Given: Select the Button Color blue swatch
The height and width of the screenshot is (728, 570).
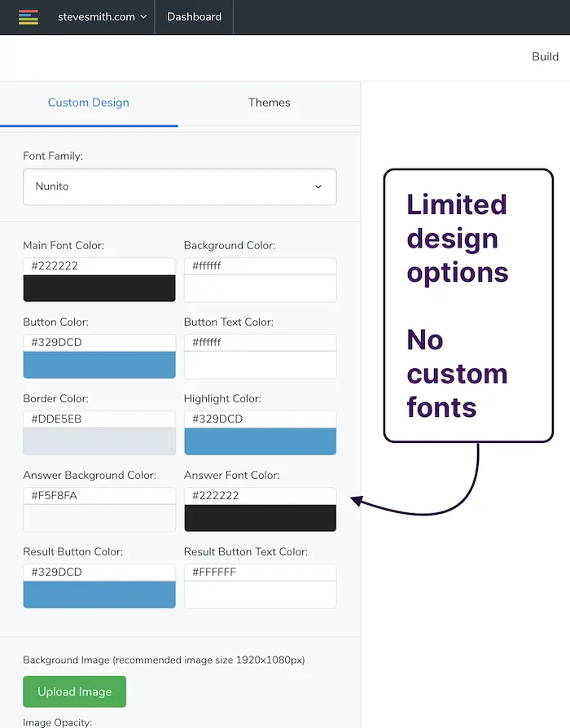Looking at the screenshot, I should (x=99, y=364).
